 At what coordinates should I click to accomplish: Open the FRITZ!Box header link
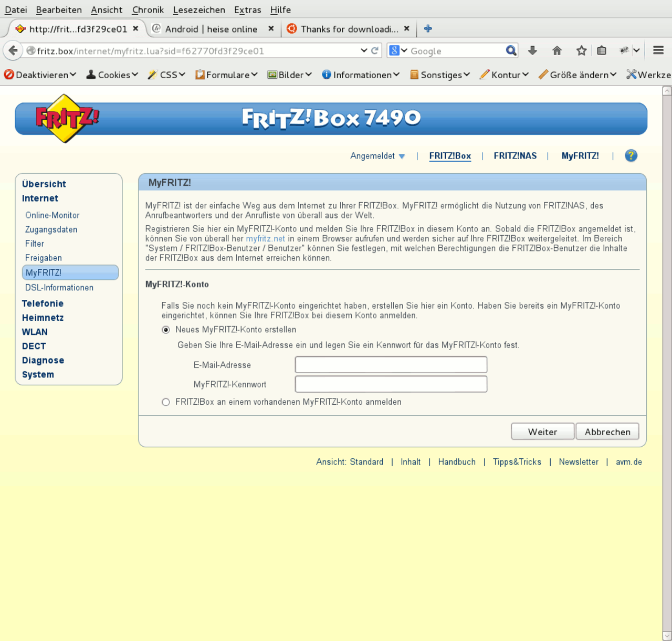tap(450, 156)
